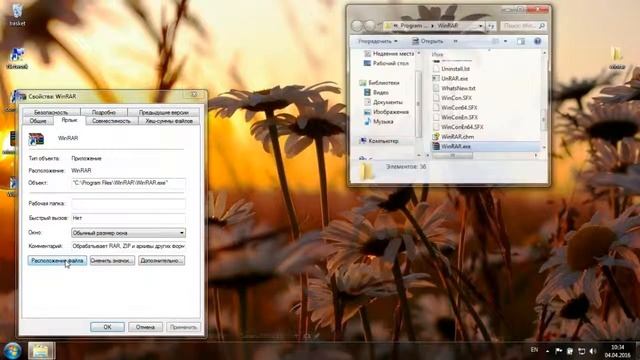
Task: Select the Ярлык tab
Action: point(69,120)
